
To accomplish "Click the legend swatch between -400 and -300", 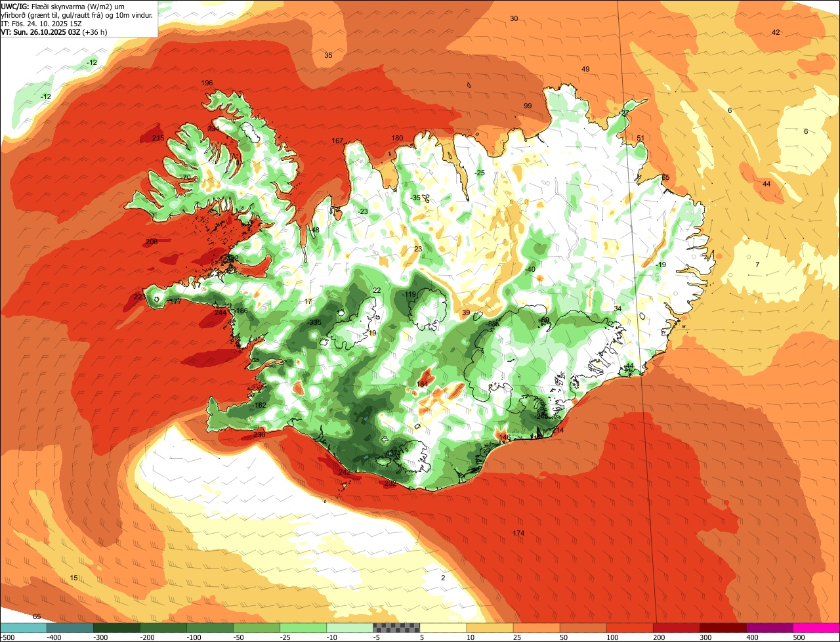I will 70,628.
